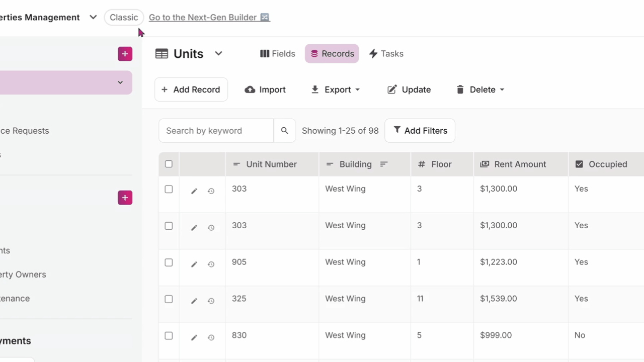The width and height of the screenshot is (644, 362).
Task: Click the Add Record button
Action: [x=191, y=89]
